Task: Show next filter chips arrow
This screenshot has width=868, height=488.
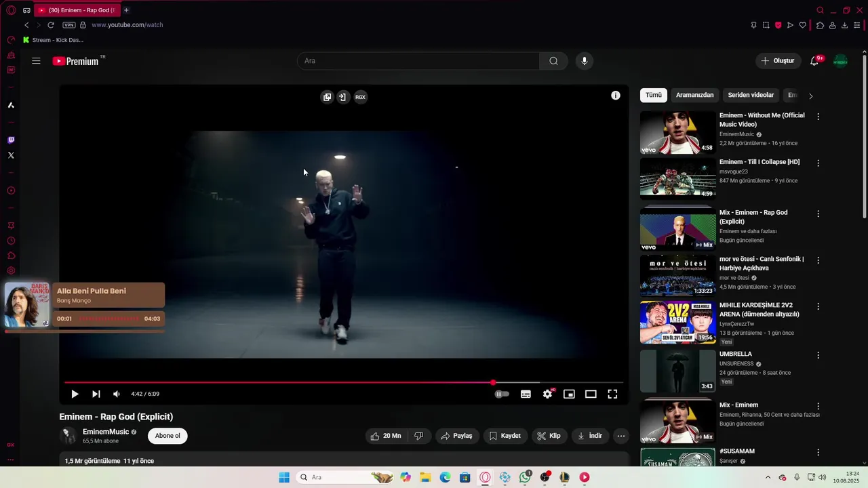Action: [810, 96]
